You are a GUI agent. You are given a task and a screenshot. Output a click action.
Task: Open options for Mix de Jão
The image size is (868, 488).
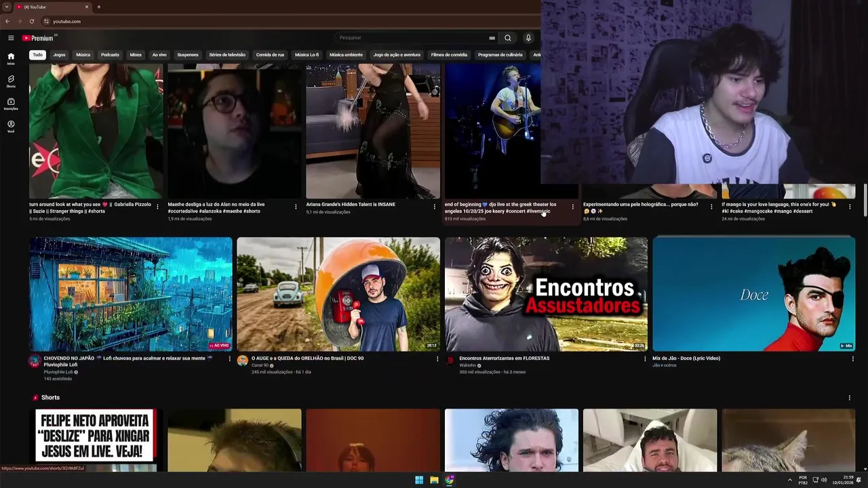(x=853, y=359)
